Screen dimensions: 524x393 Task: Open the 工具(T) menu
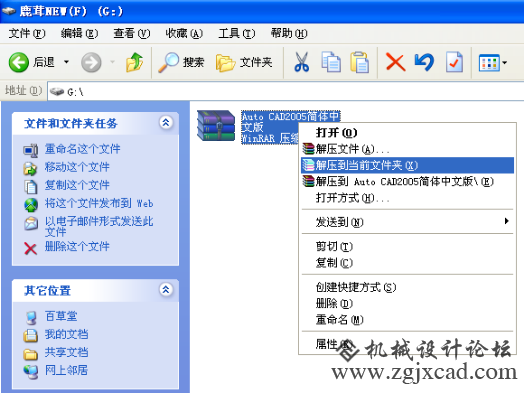(237, 33)
